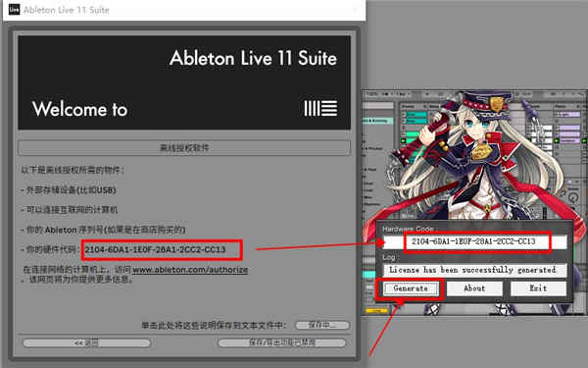Click the Generate button in the keygen
588x368 pixels.
[411, 289]
